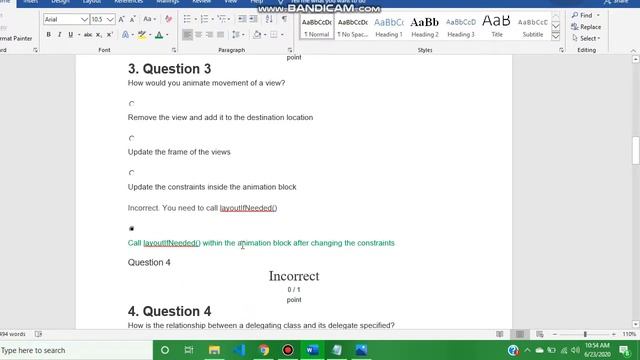Apply paragraph shading
The height and width of the screenshot is (360, 640).
[257, 35]
